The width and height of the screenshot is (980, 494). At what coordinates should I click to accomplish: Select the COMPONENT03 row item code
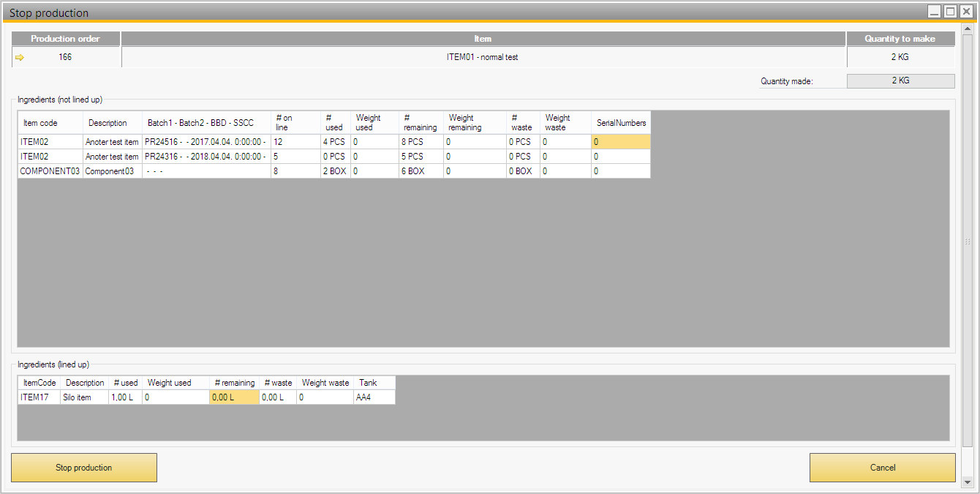click(50, 171)
